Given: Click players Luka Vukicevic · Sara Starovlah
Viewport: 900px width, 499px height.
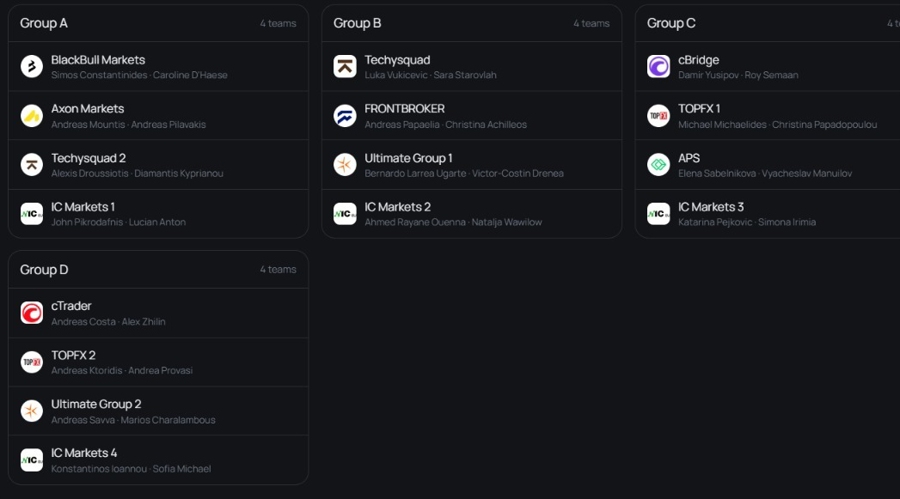Looking at the screenshot, I should point(430,75).
